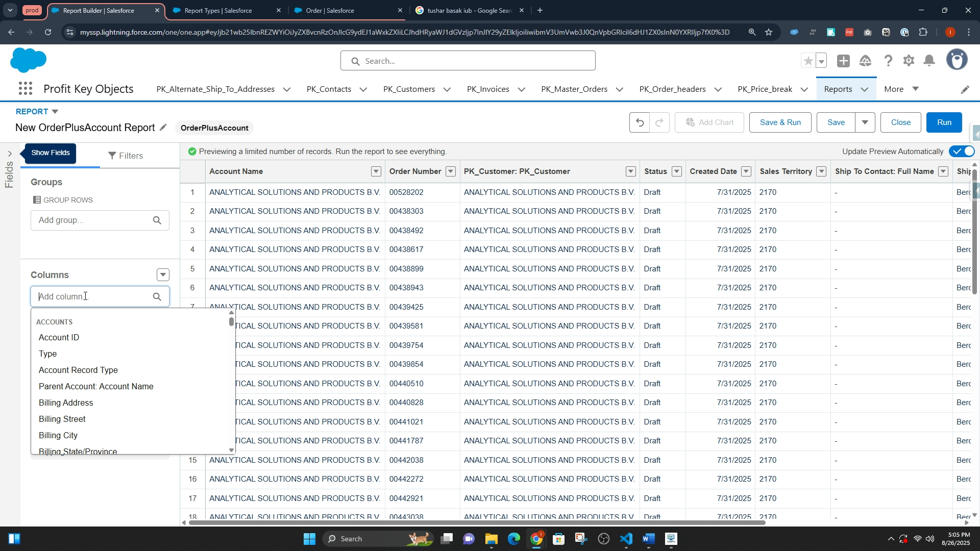Click the Undo arrow button
The width and height of the screenshot is (980, 551).
coord(640,122)
